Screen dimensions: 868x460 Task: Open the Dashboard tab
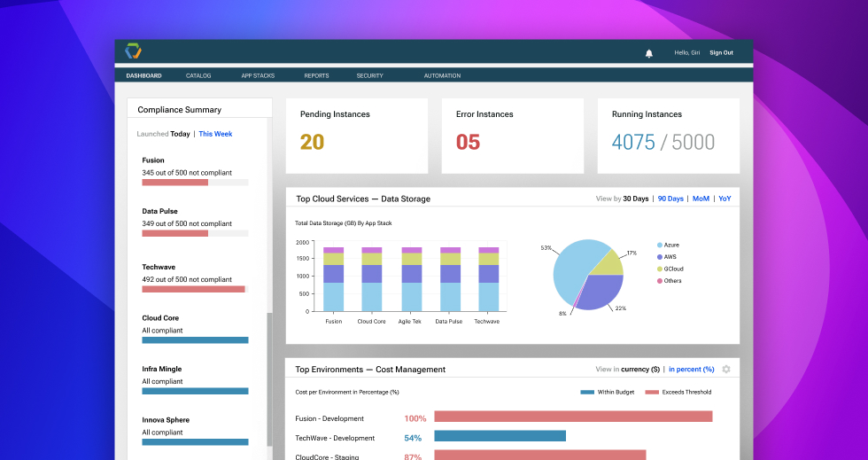[143, 75]
